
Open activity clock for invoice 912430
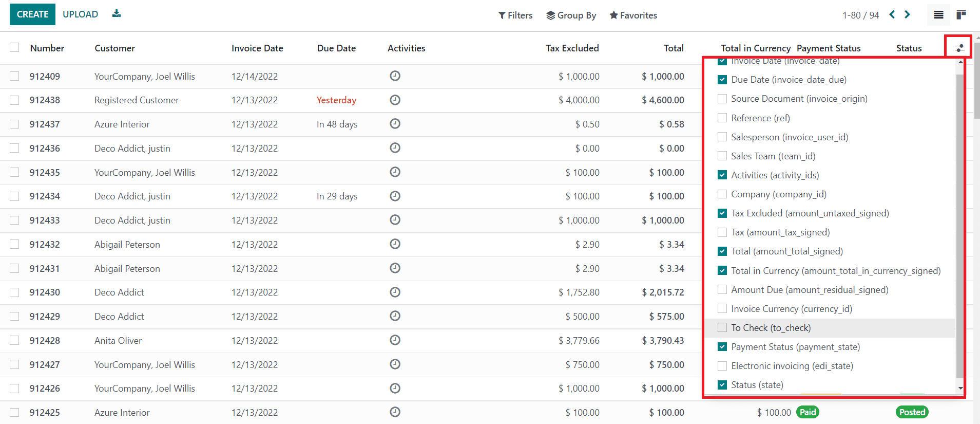(x=395, y=292)
